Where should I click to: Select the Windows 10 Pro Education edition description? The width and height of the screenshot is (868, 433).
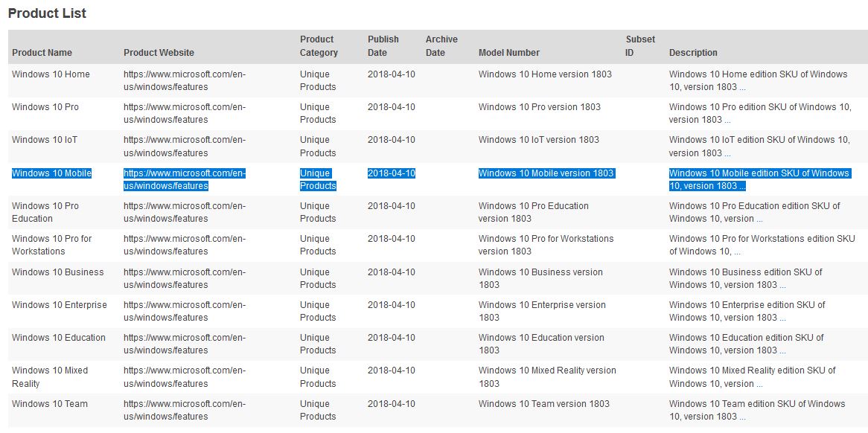[755, 212]
